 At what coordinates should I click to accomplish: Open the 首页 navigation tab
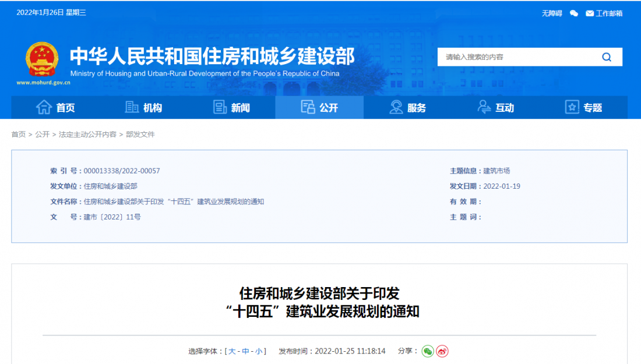coord(55,107)
